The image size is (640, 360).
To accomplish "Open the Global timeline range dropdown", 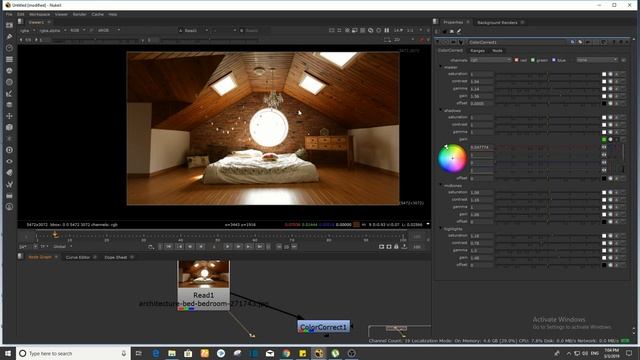I will click(x=62, y=247).
